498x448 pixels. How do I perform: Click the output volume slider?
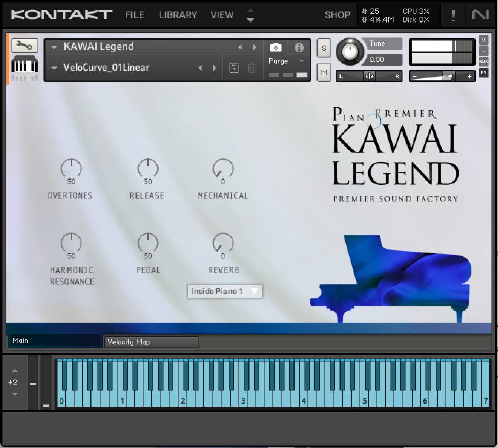tap(442, 76)
